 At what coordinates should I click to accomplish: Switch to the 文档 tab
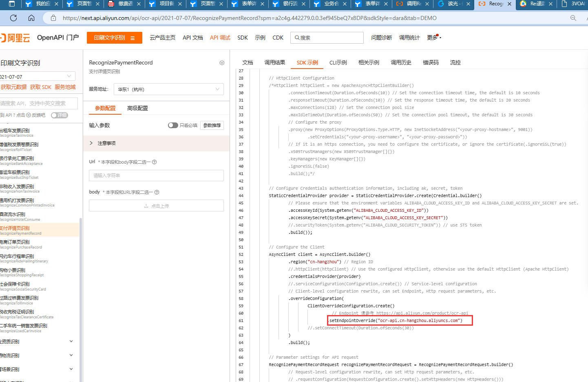[x=248, y=62]
